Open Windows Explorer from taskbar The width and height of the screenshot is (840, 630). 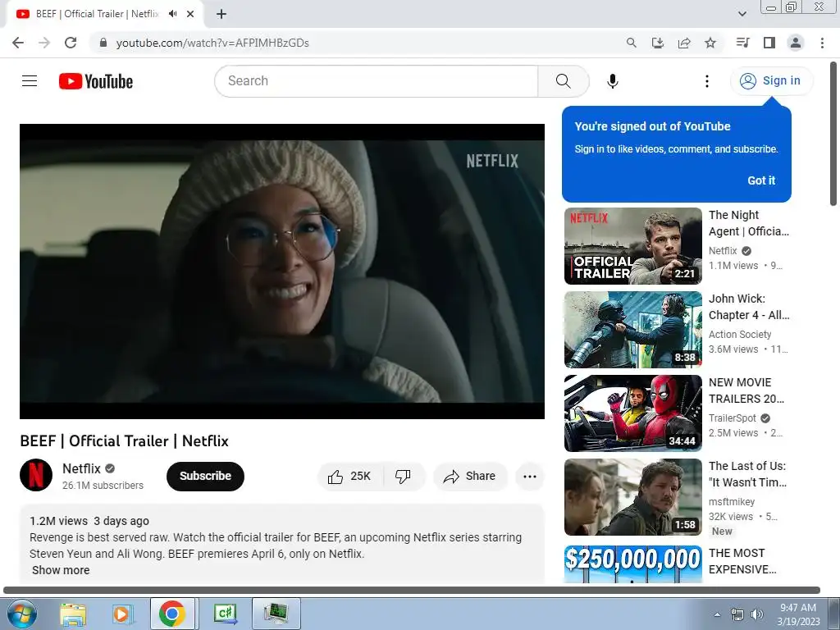(73, 614)
